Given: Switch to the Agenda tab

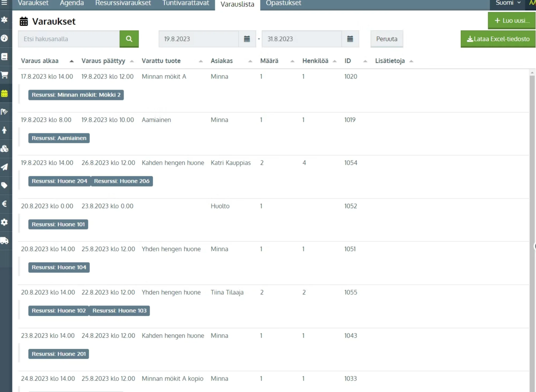Looking at the screenshot, I should pyautogui.click(x=72, y=3).
